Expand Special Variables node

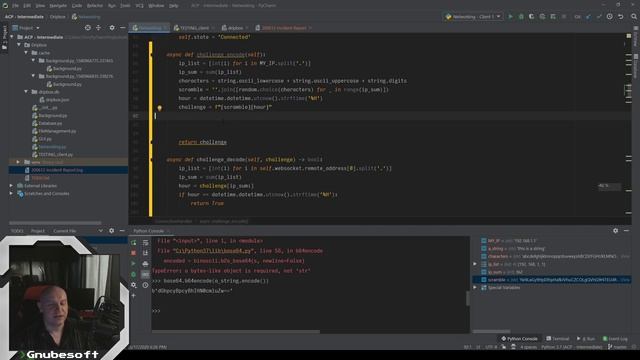point(475,287)
